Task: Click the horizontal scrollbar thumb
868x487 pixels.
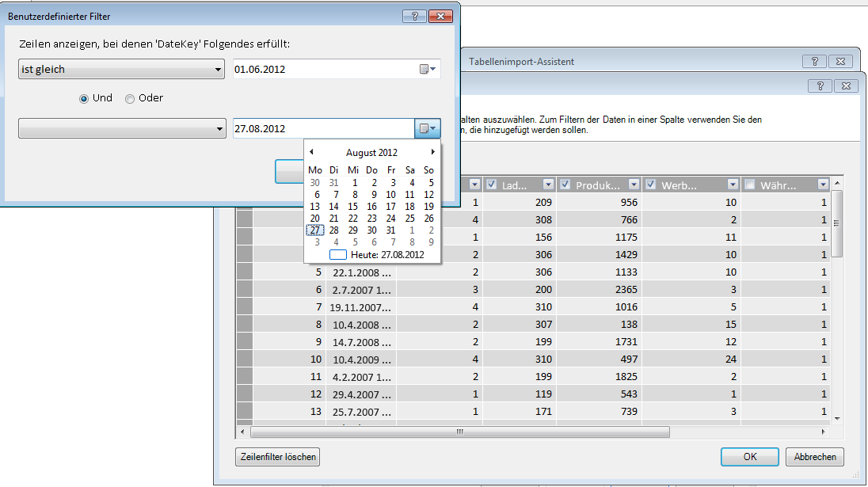Action: (x=460, y=432)
